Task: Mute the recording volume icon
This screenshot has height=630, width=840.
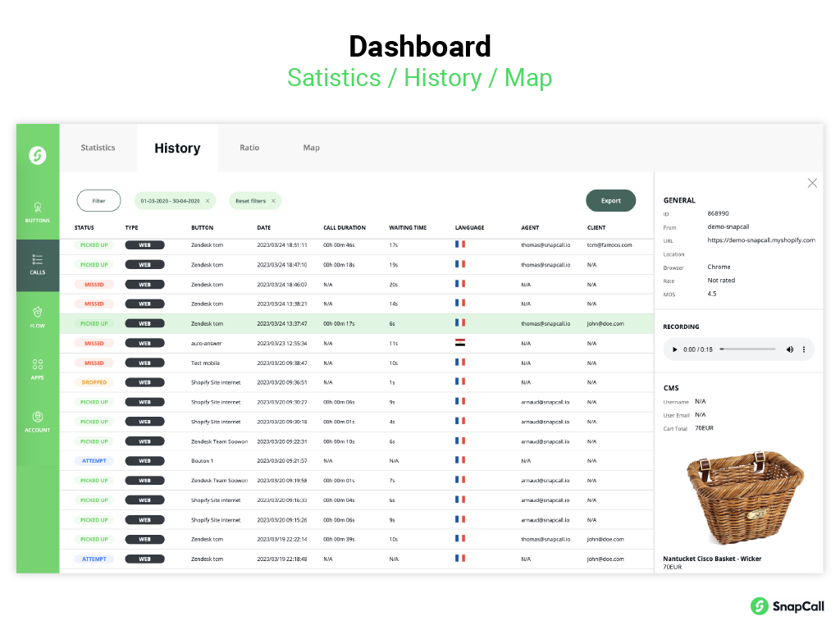Action: [790, 349]
